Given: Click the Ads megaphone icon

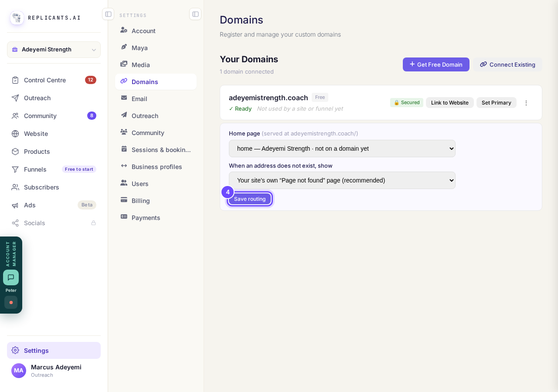Looking at the screenshot, I should (15, 205).
